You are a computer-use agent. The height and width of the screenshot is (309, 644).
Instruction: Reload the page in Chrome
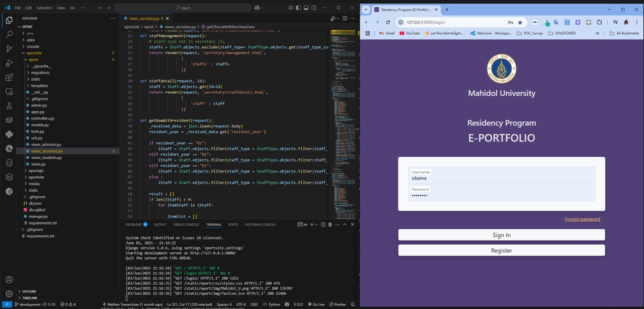coord(388,22)
